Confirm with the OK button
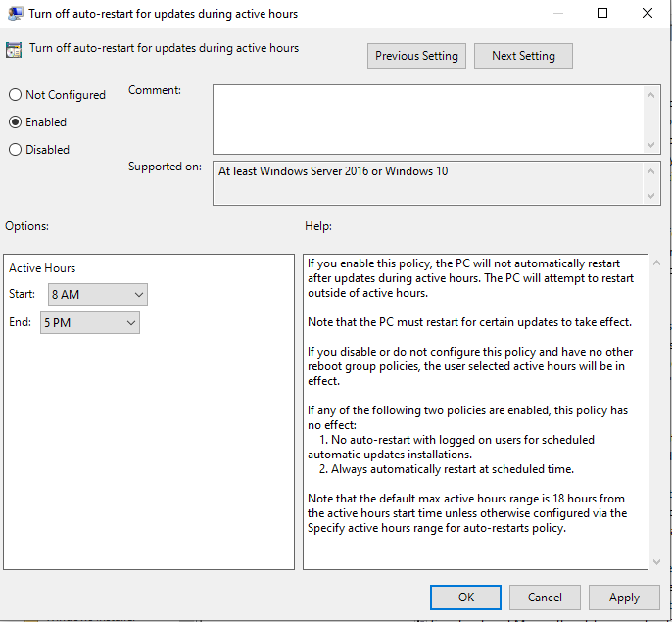Image resolution: width=672 pixels, height=622 pixels. tap(466, 598)
